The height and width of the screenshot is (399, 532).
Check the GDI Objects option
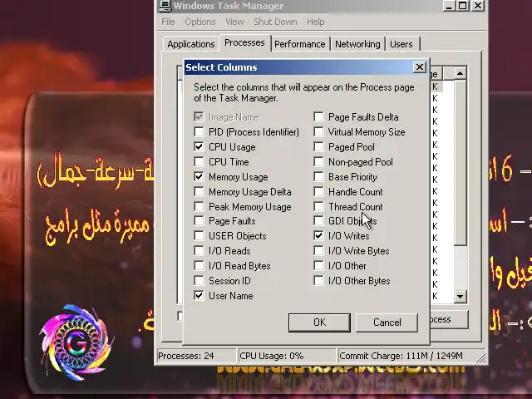pos(318,220)
